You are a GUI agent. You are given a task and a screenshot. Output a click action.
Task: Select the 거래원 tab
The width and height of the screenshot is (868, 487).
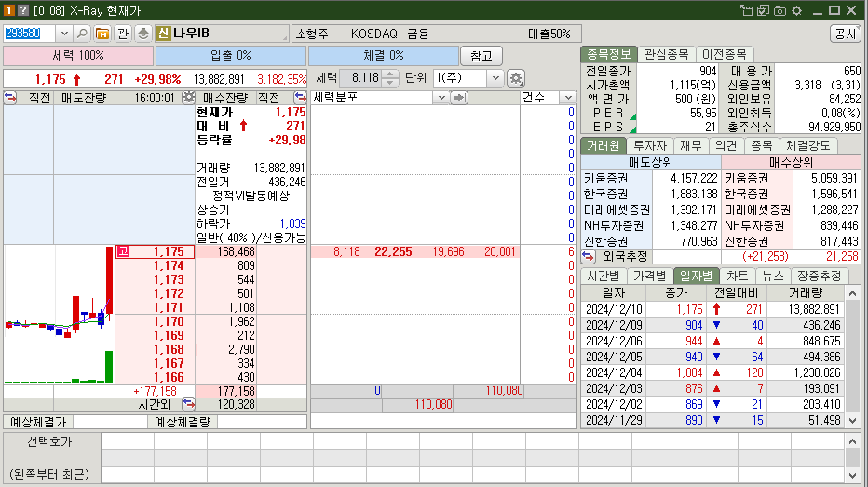pos(603,145)
